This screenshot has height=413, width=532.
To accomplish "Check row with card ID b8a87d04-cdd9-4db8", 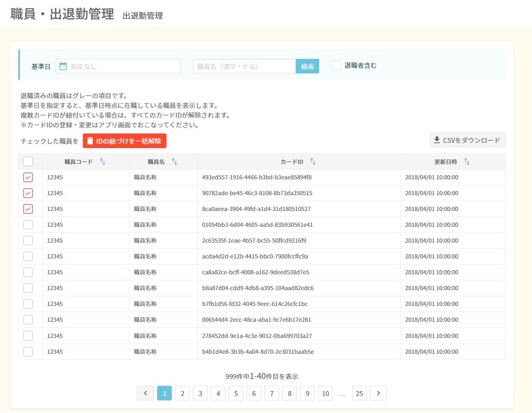I will 28,288.
